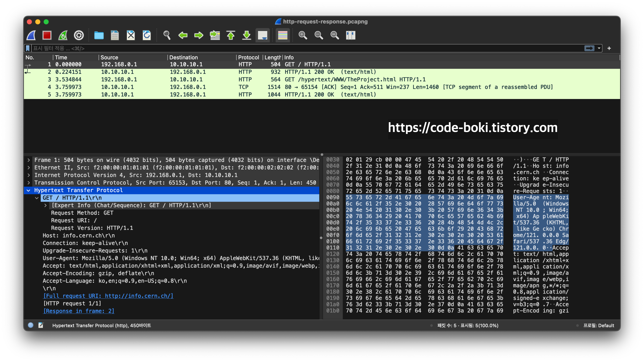Click the filter bookmark toggle icon

28,48
